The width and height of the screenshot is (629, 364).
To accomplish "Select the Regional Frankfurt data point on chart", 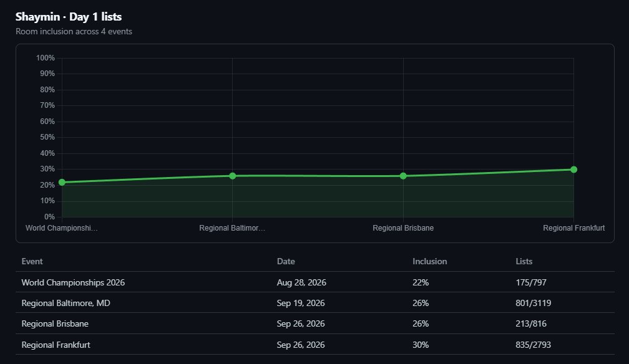I will [x=573, y=170].
